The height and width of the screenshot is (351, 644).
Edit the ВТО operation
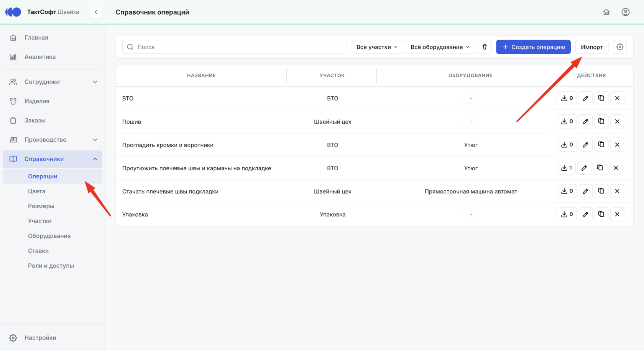point(585,98)
